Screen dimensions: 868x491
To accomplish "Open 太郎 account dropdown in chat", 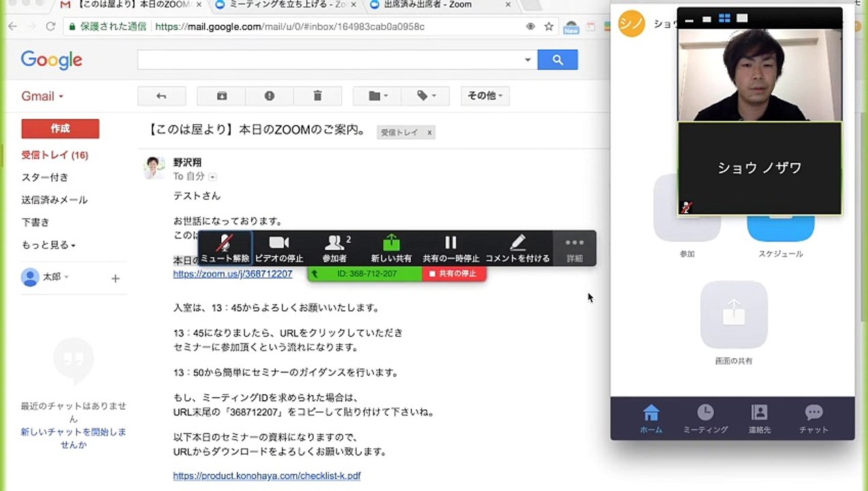I will 55,277.
